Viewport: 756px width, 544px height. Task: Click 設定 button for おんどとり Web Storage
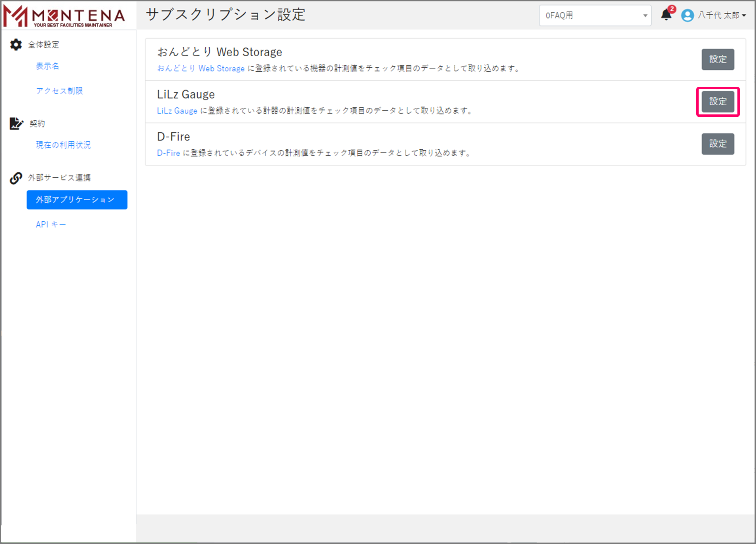(718, 59)
